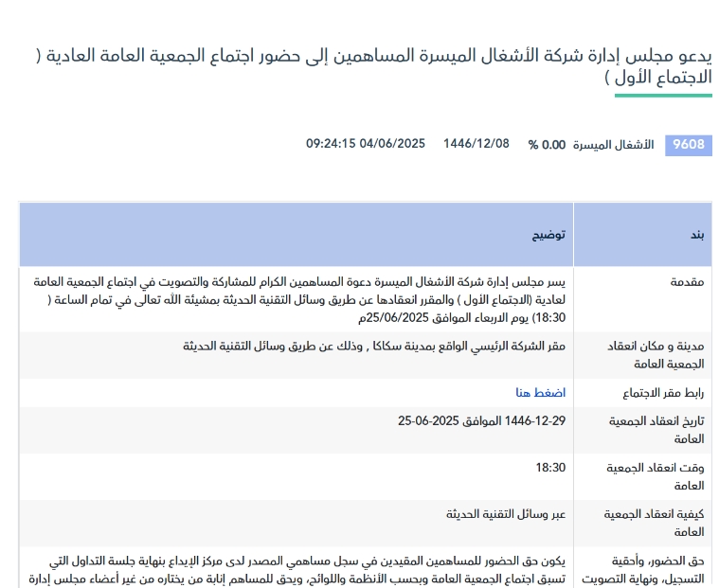Click the assembly date value 1446-12-29

click(481, 420)
